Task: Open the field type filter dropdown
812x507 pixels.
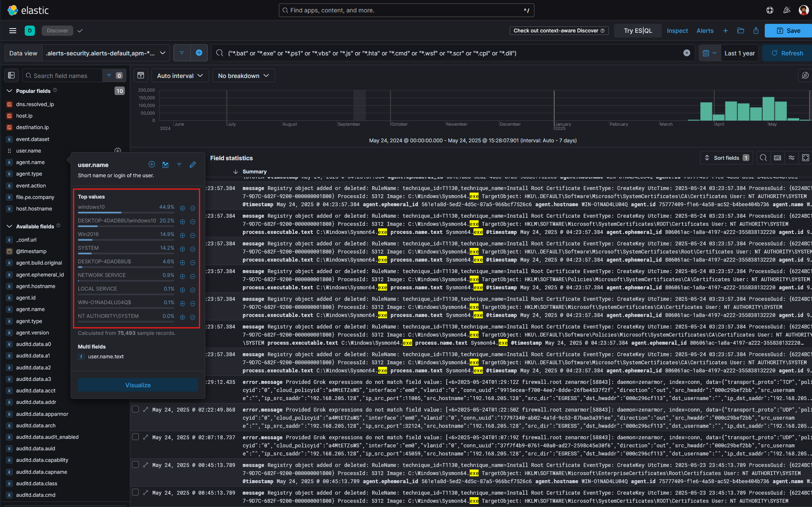Action: pos(114,75)
